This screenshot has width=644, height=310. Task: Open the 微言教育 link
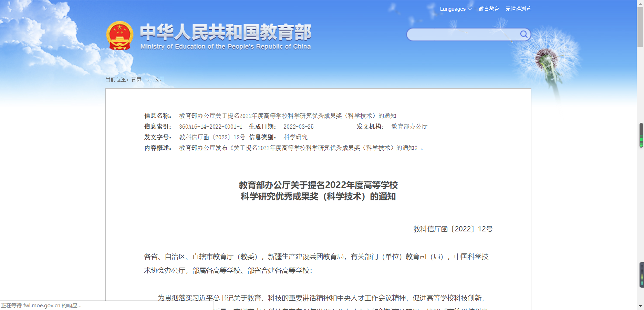(x=489, y=9)
